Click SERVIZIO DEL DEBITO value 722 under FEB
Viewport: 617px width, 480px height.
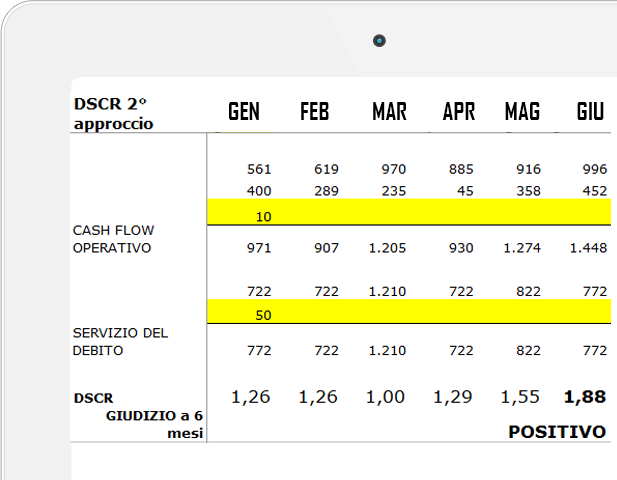(x=326, y=350)
